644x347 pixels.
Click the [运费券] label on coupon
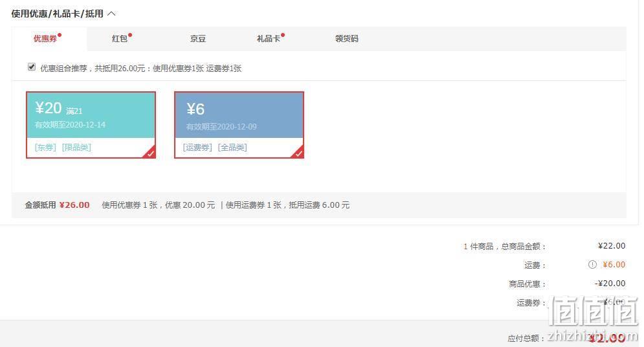click(197, 148)
